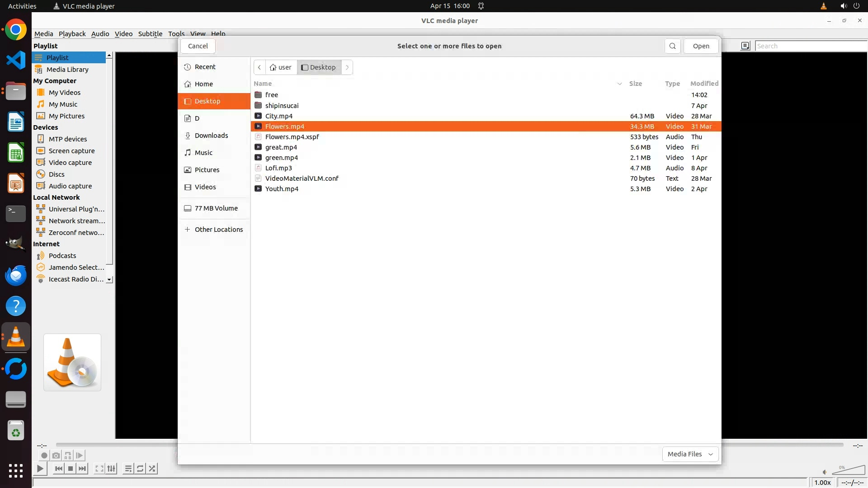This screenshot has width=868, height=488.
Task: Open the extended settings equalizer icon
Action: point(112,469)
